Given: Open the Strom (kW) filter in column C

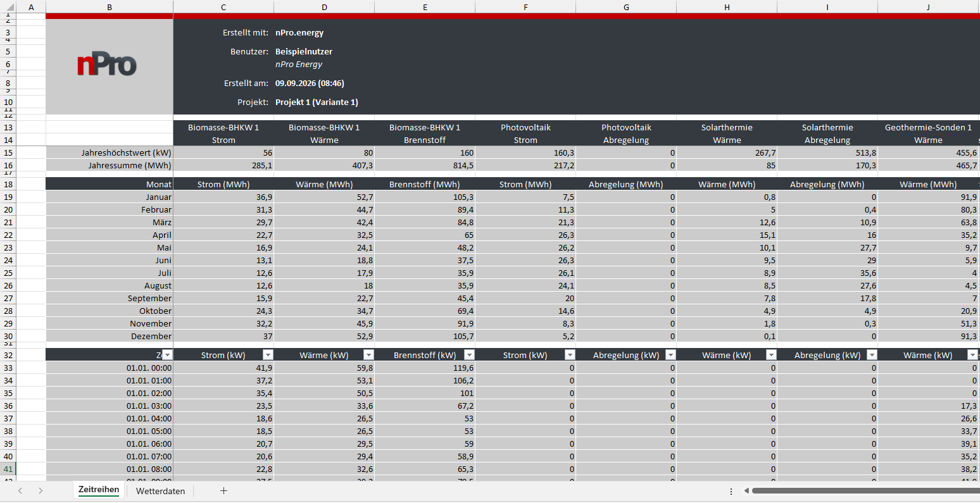Looking at the screenshot, I should click(x=268, y=355).
